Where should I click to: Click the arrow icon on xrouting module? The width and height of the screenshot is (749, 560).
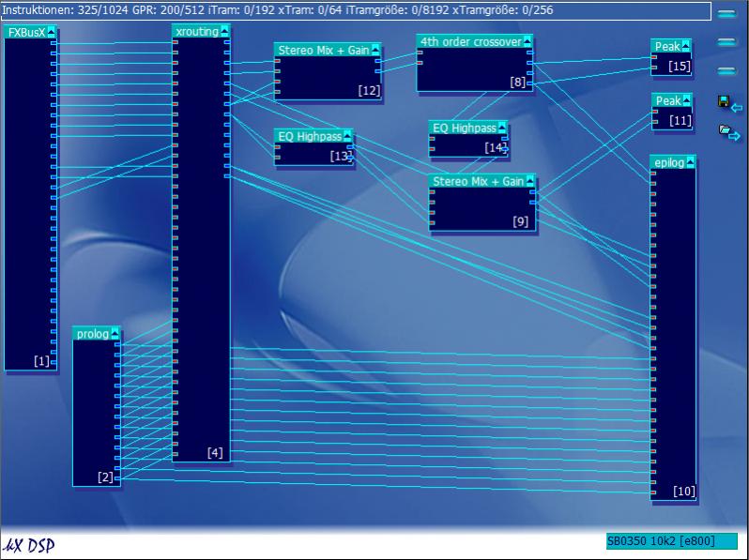click(224, 31)
